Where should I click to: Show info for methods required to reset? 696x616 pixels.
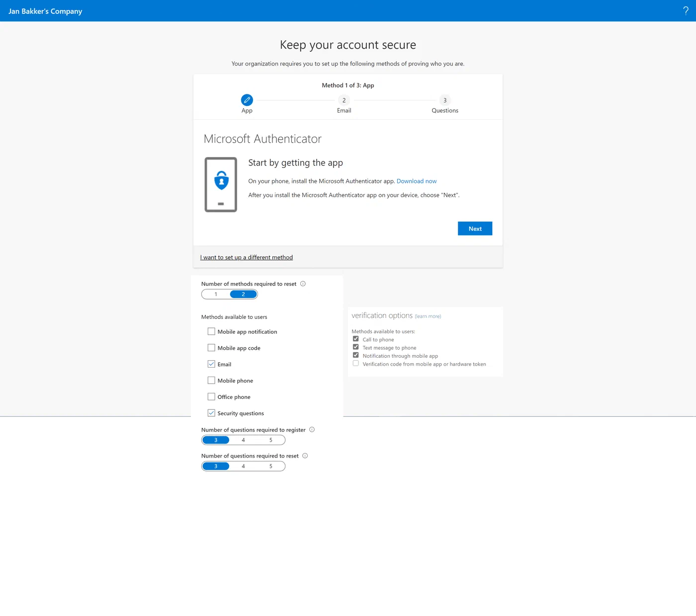303,284
